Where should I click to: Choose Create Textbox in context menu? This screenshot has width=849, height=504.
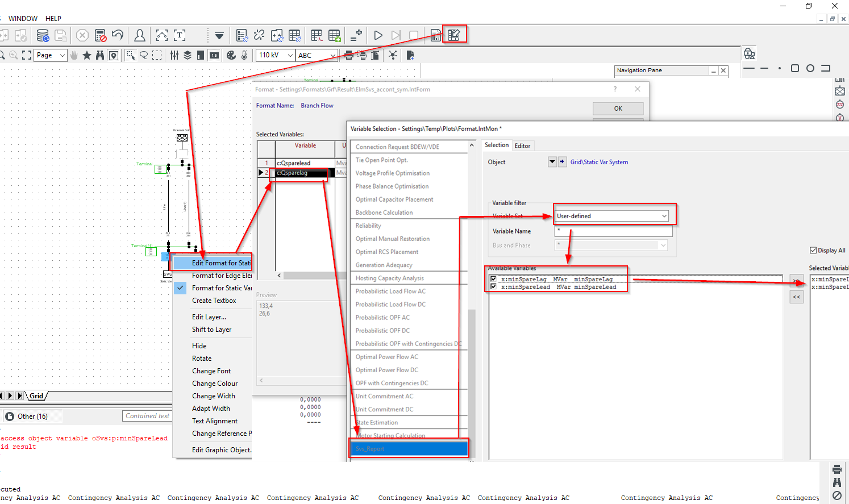coord(214,301)
